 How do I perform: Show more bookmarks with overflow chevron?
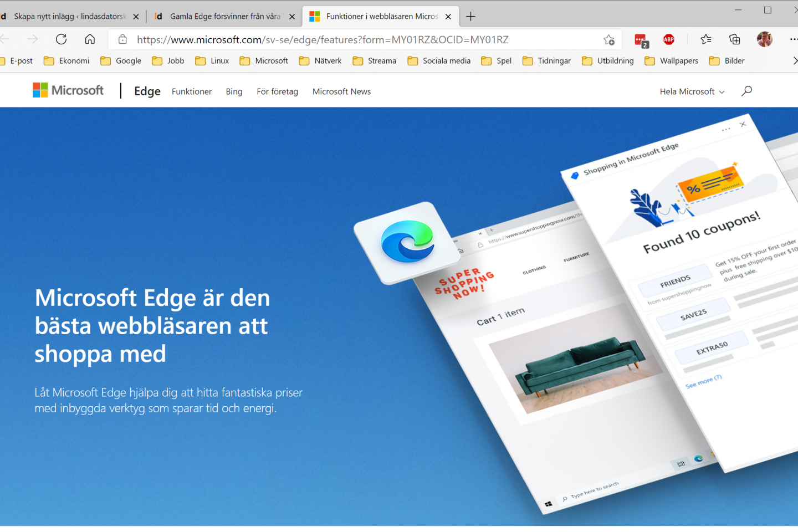pyautogui.click(x=795, y=61)
